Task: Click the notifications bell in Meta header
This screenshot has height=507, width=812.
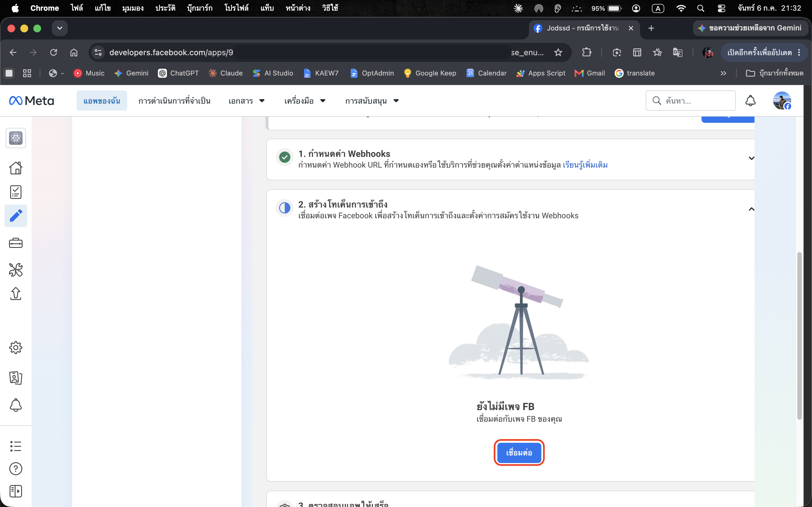Action: point(750,101)
